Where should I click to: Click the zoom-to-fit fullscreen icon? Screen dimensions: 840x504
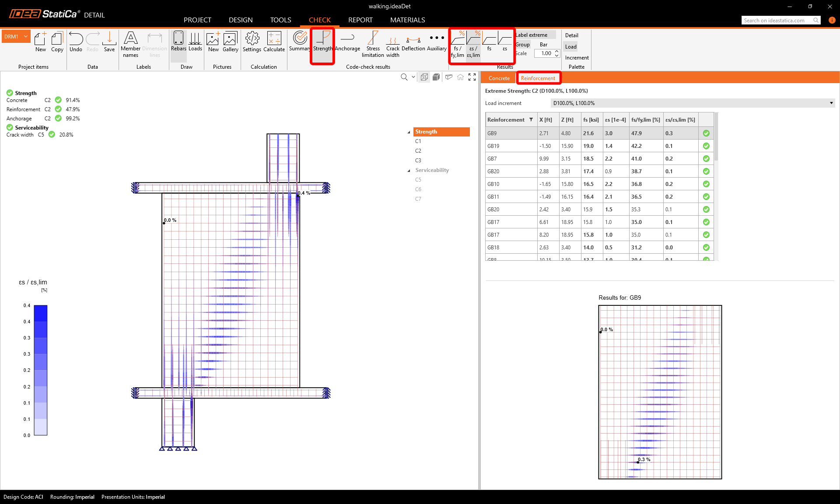tap(472, 77)
